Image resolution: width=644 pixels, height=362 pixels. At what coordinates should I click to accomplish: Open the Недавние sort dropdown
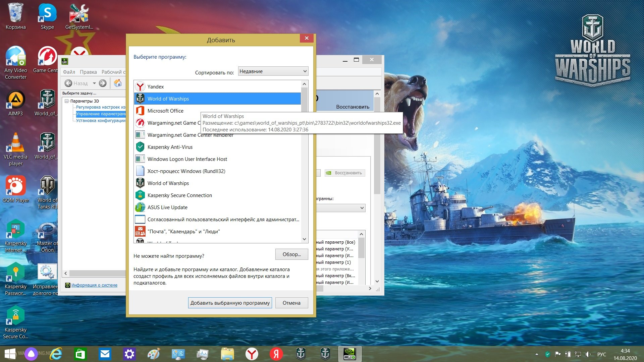[x=273, y=71]
